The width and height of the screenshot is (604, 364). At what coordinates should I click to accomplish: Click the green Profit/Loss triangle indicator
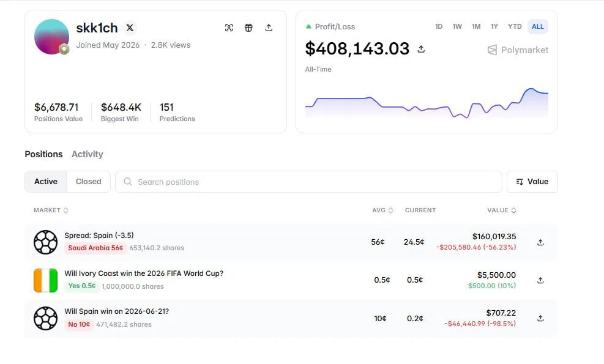click(308, 26)
